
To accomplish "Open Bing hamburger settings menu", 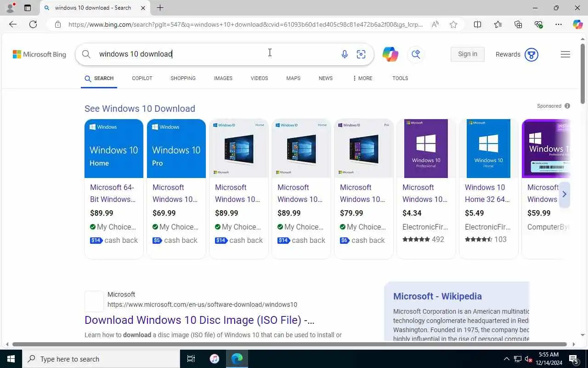I will click(x=565, y=54).
